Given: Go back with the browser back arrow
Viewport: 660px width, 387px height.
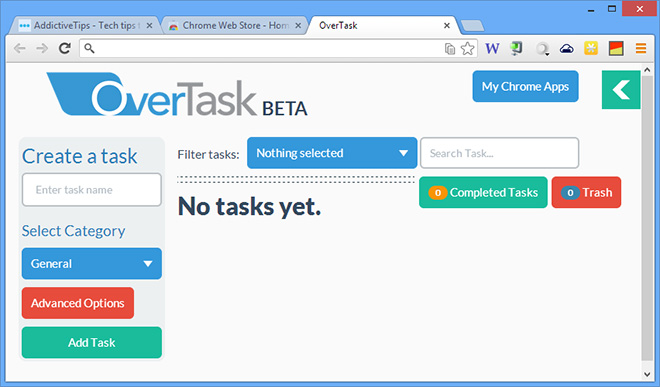Looking at the screenshot, I should (x=19, y=49).
